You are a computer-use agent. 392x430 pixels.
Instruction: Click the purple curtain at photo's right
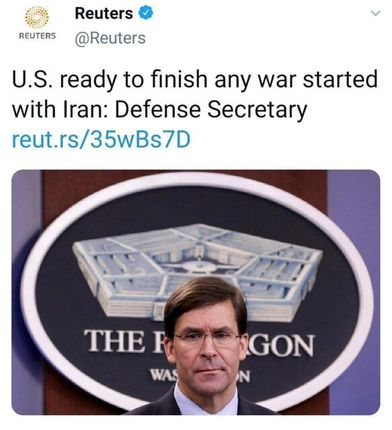point(354,292)
